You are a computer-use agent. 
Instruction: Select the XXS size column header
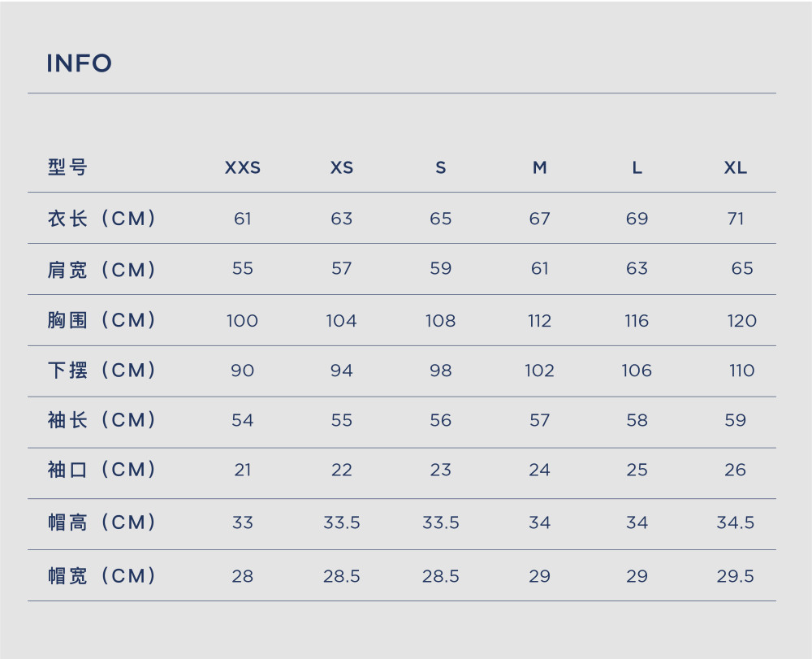tap(242, 168)
